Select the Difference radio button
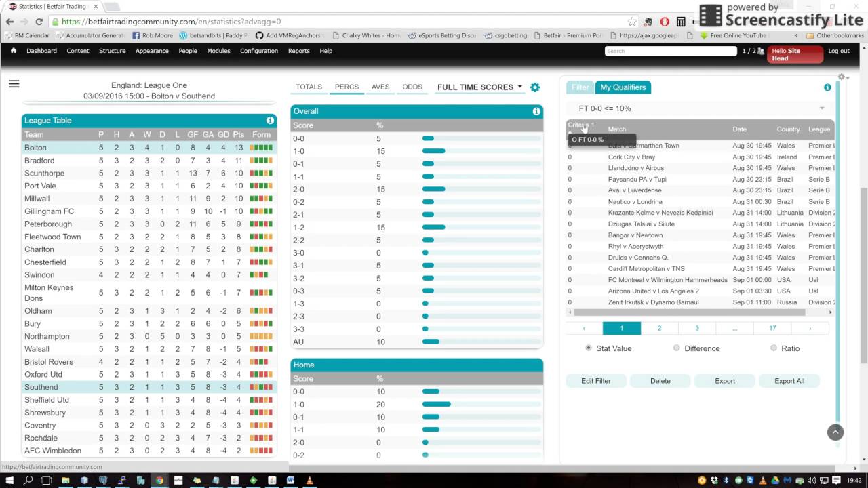Screen dimensions: 868x488 click(x=676, y=348)
